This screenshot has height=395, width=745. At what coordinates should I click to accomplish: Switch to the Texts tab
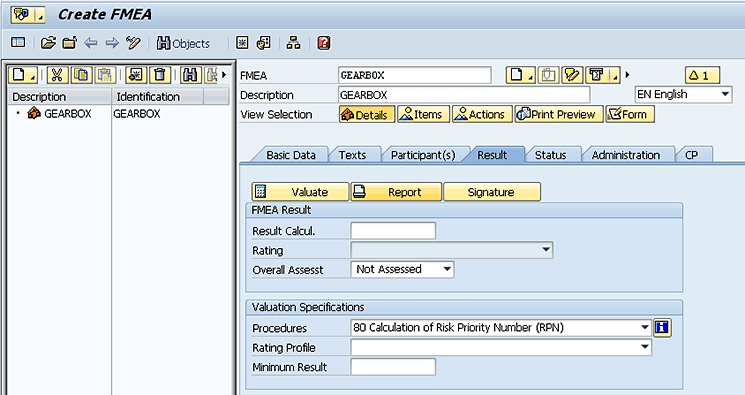352,155
